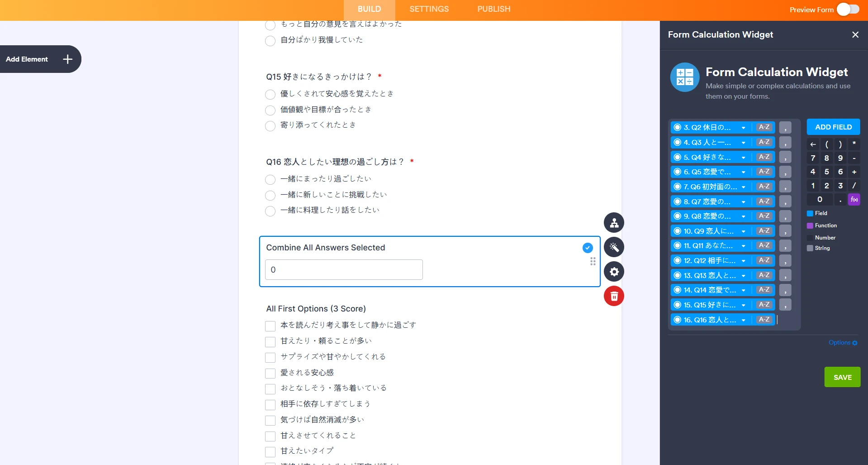Insert a function using the f(x) key
This screenshot has width=868, height=465.
854,199
